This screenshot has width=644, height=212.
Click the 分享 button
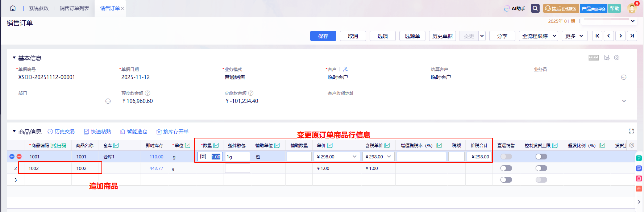coord(502,36)
